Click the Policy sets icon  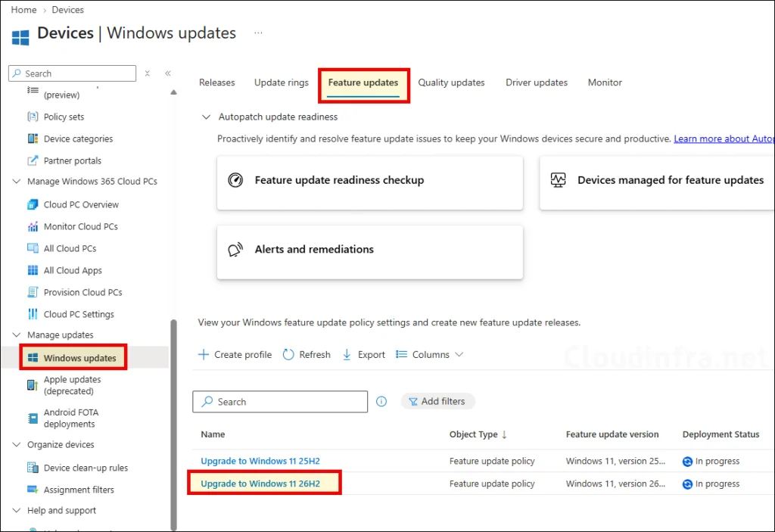[33, 117]
